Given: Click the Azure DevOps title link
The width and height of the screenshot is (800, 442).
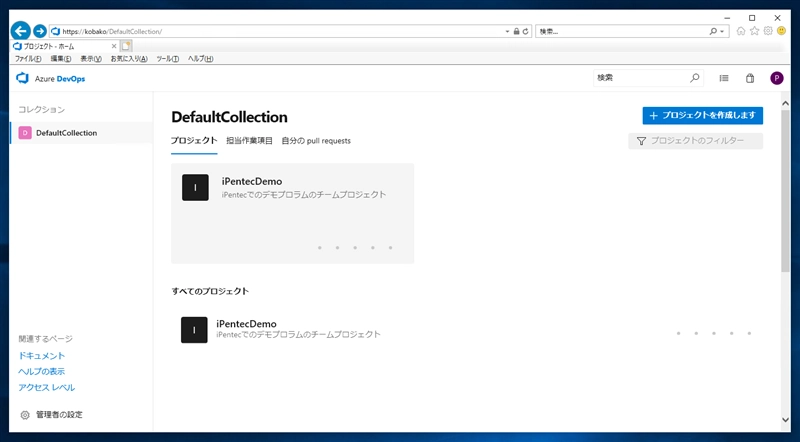Looking at the screenshot, I should (x=60, y=79).
